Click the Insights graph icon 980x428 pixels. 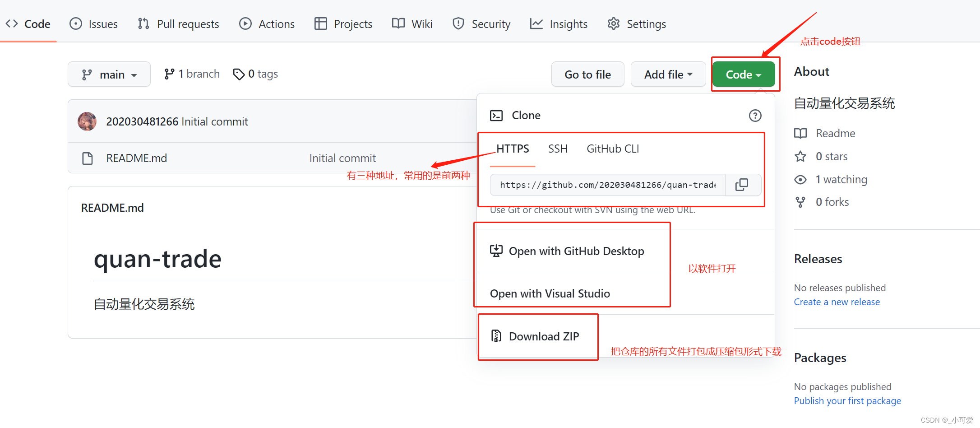pyautogui.click(x=536, y=23)
